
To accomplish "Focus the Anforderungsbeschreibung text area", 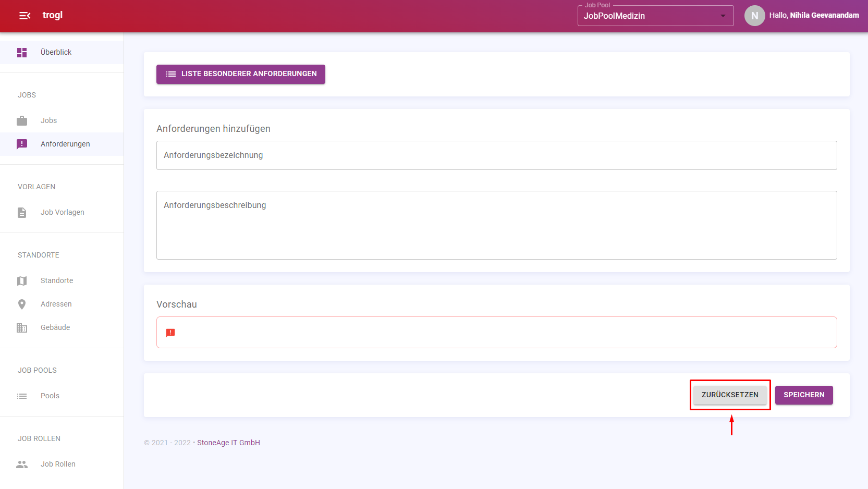I will (496, 225).
